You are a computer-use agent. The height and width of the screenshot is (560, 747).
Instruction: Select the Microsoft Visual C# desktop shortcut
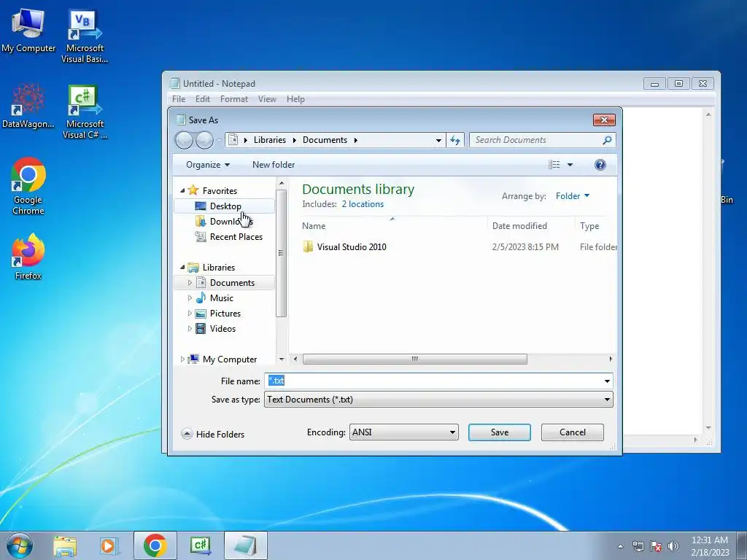tap(85, 112)
